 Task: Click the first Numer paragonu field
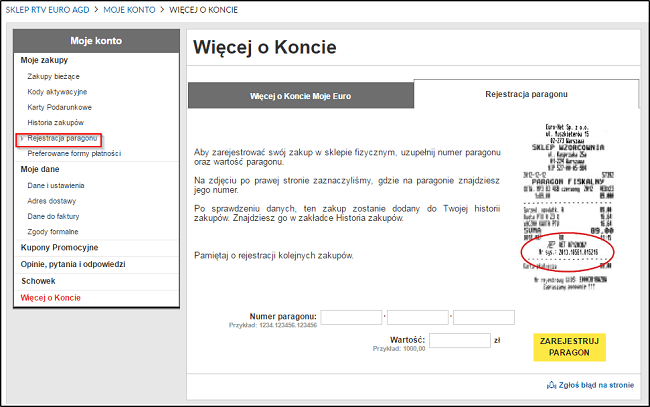352,317
